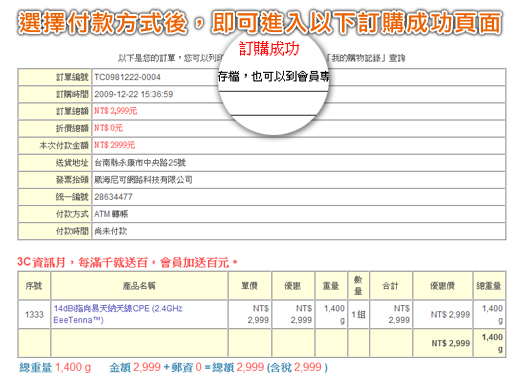Click the 優惠價 column header

pos(442,286)
